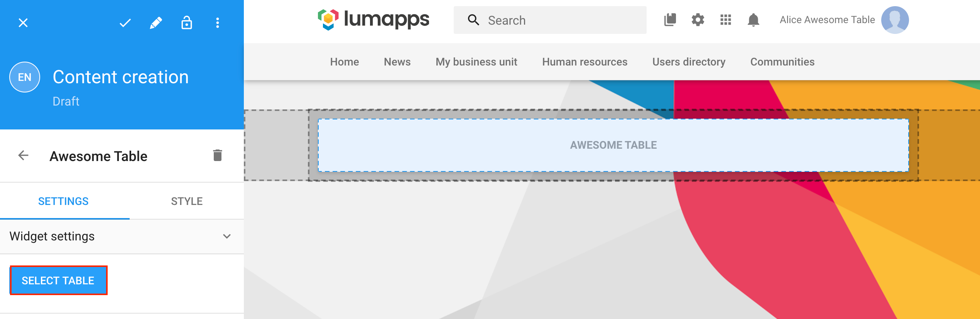The width and height of the screenshot is (980, 319).
Task: Open Human resources menu item
Action: [585, 62]
